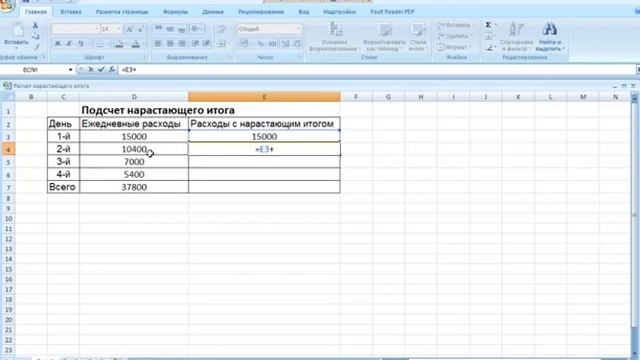This screenshot has width=640, height=360.
Task: Confirm formula with checkmark icon
Action: point(101,69)
